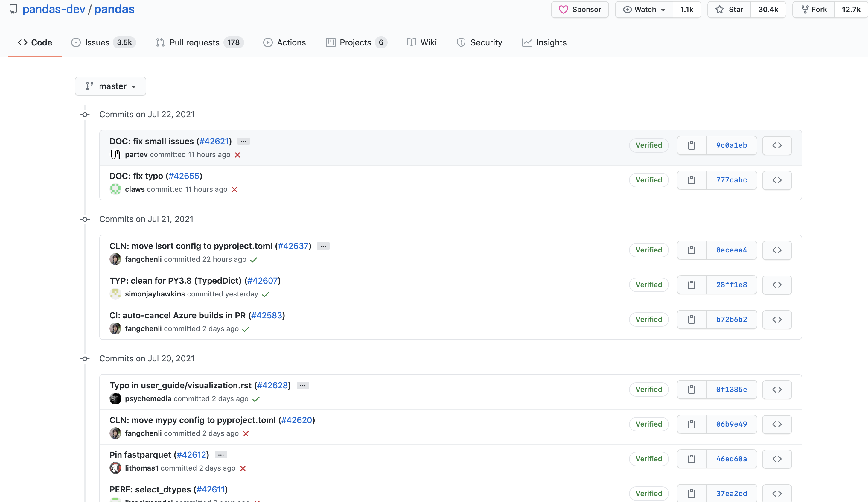The image size is (868, 502).
Task: Click fangchenli avatar on isort commit
Action: tap(115, 259)
